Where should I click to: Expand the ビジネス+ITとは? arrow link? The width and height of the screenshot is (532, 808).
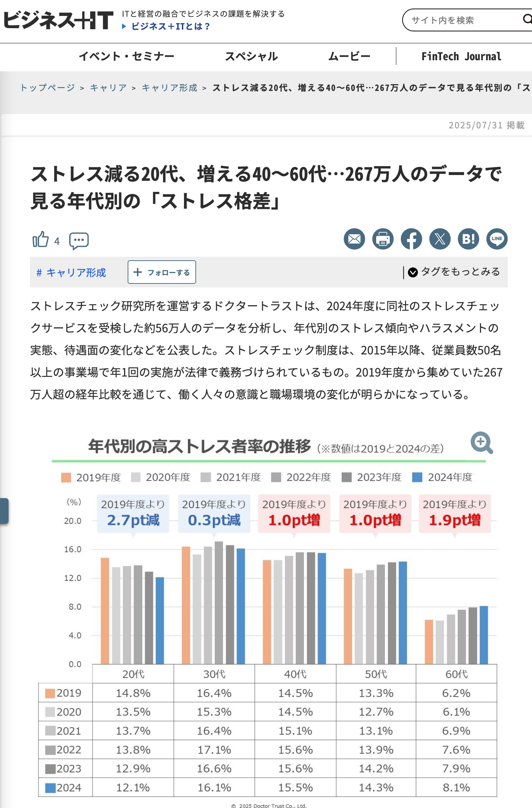point(166,26)
